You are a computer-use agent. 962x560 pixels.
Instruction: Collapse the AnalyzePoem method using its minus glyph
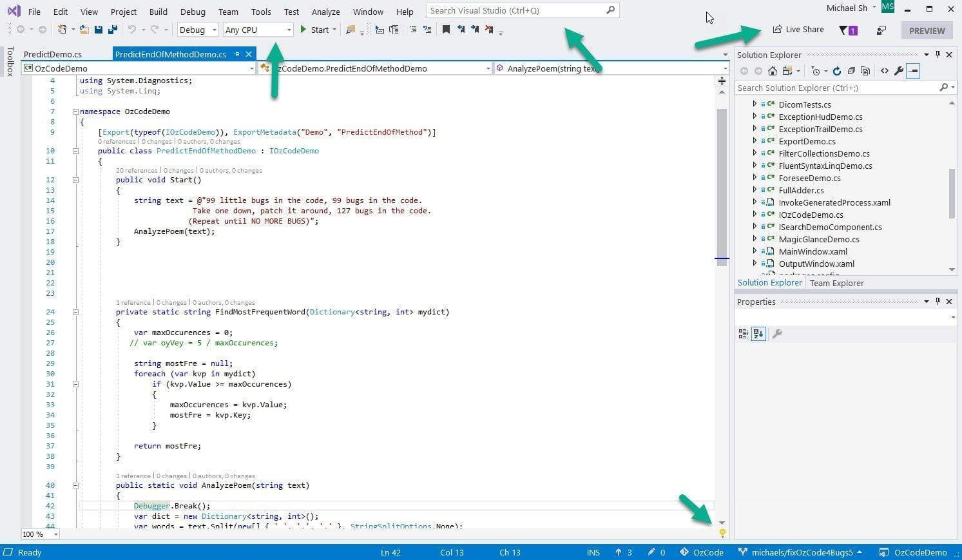pos(75,485)
